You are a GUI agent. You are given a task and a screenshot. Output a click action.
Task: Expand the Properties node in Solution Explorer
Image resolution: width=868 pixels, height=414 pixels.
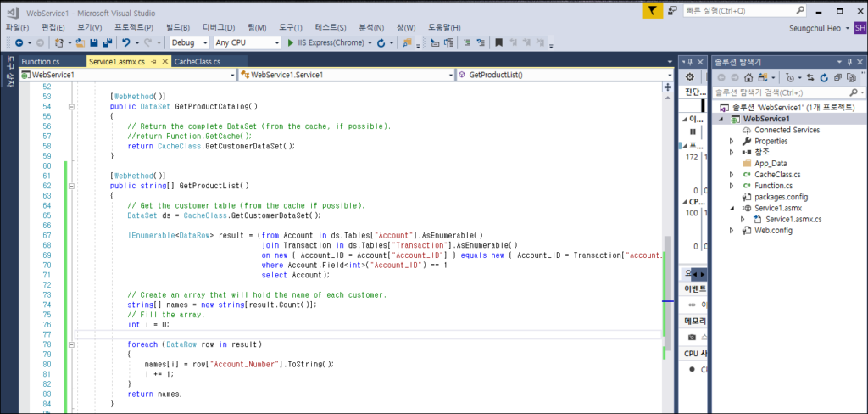(732, 141)
